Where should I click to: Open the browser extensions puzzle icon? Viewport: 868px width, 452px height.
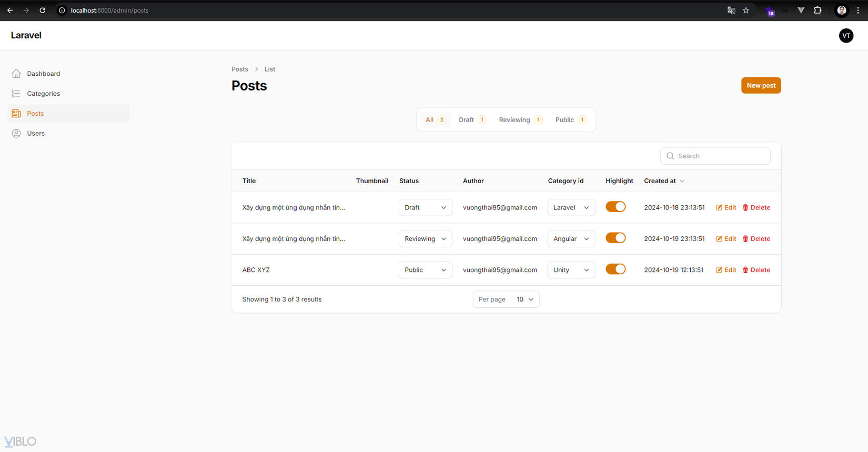817,11
